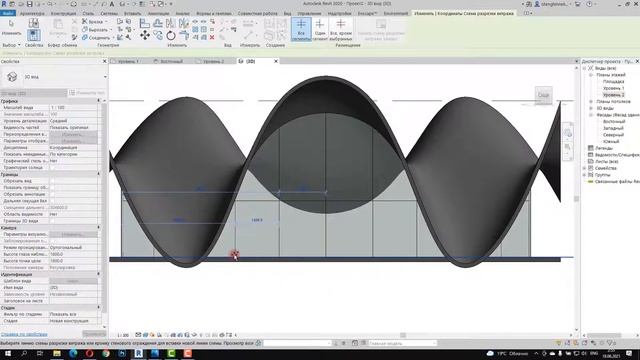The image size is (640, 360).
Task: Open 'Северный' facade in project browser
Action: coord(613,135)
